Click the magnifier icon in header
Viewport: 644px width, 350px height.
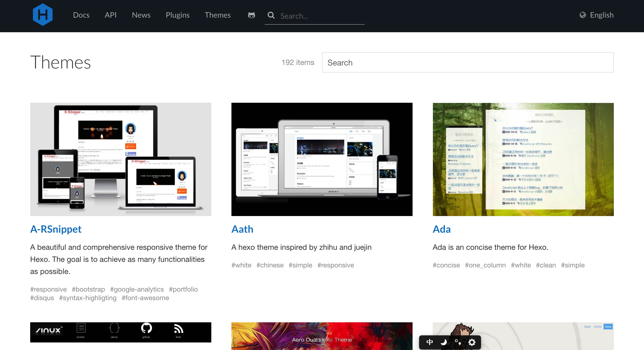pos(271,15)
